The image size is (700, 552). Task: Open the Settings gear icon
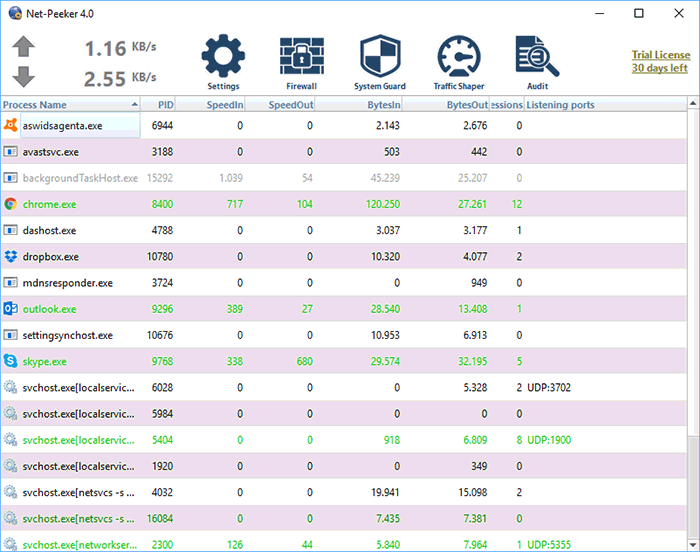223,56
